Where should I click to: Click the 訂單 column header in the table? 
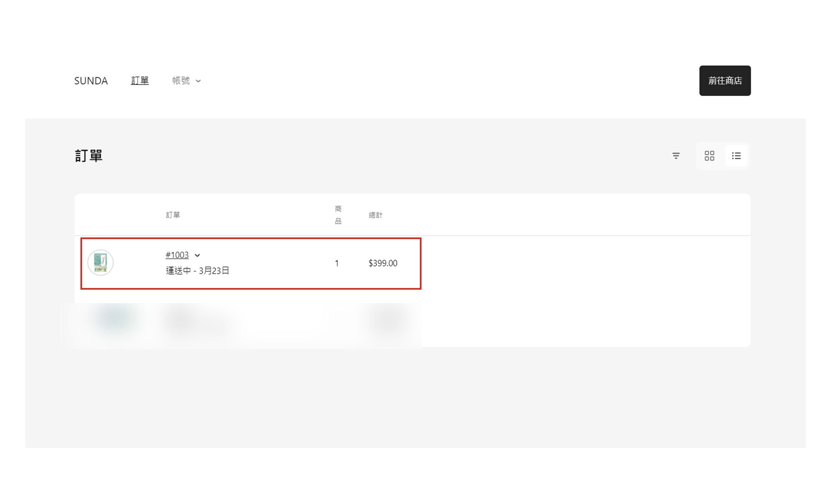pyautogui.click(x=173, y=215)
